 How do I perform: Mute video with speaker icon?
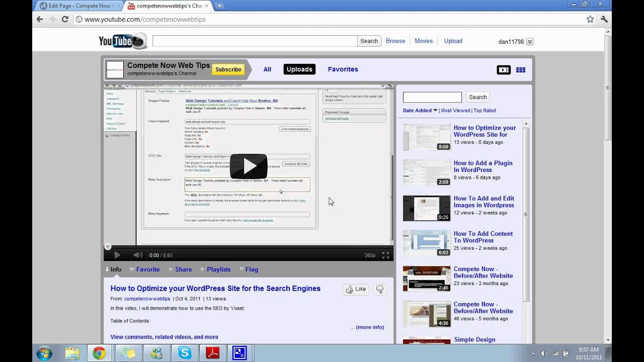138,255
